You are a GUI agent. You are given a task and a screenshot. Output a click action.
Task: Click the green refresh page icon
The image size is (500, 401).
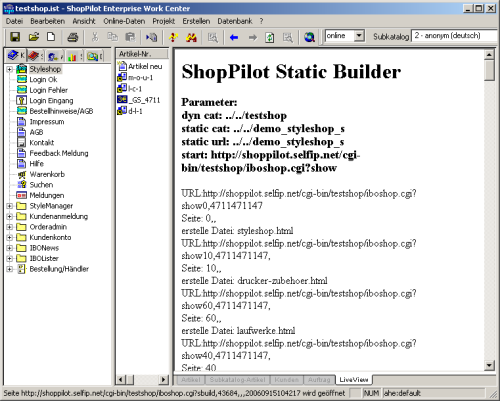[270, 37]
